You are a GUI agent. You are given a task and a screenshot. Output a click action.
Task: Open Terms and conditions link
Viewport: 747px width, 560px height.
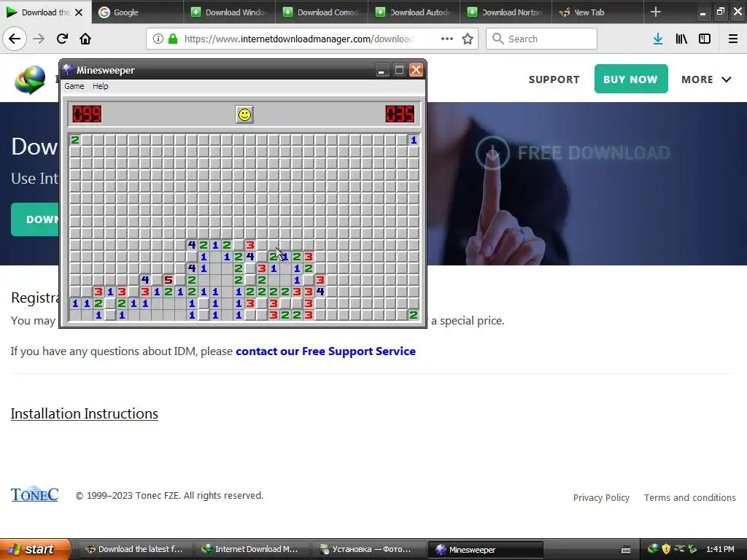pos(690,497)
